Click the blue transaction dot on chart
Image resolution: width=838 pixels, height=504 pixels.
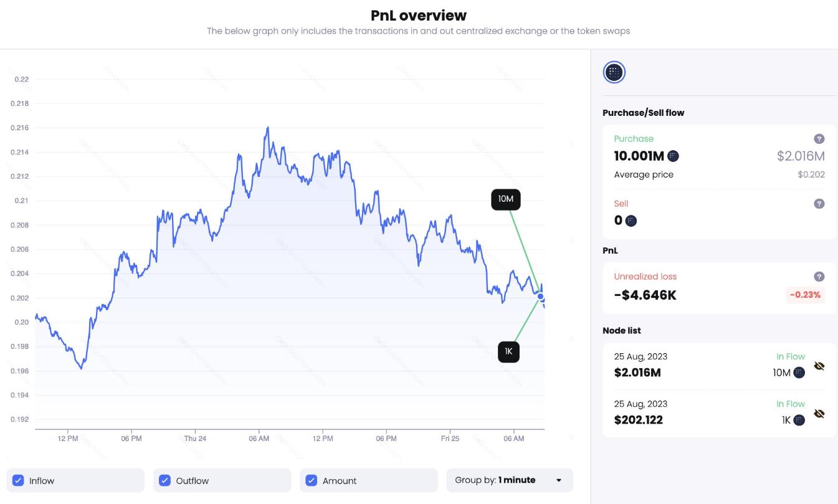541,297
